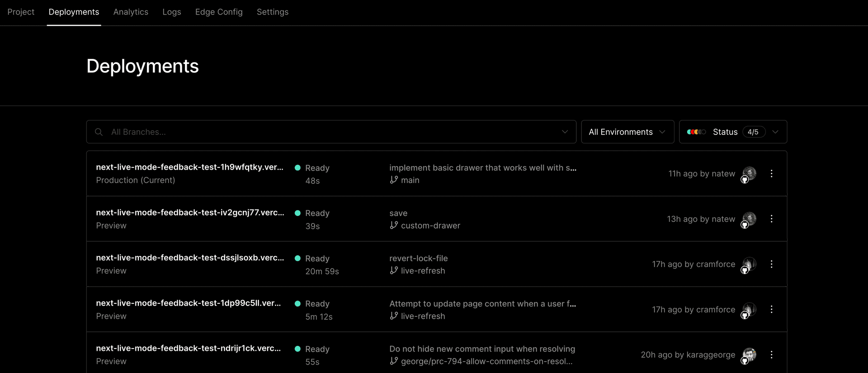Screen dimensions: 868x373
Task: Click the search magnifier icon in branches field
Action: (x=99, y=132)
